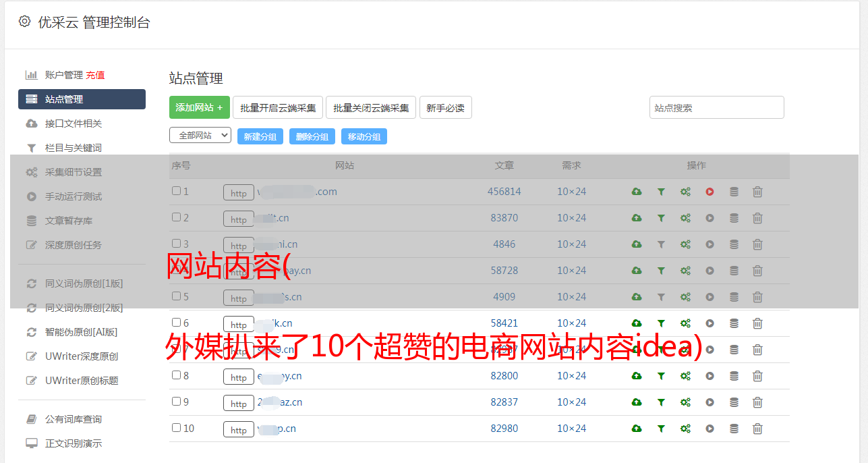The height and width of the screenshot is (463, 868).
Task: Open 账户管理 in the sidebar
Action: pyautogui.click(x=63, y=75)
